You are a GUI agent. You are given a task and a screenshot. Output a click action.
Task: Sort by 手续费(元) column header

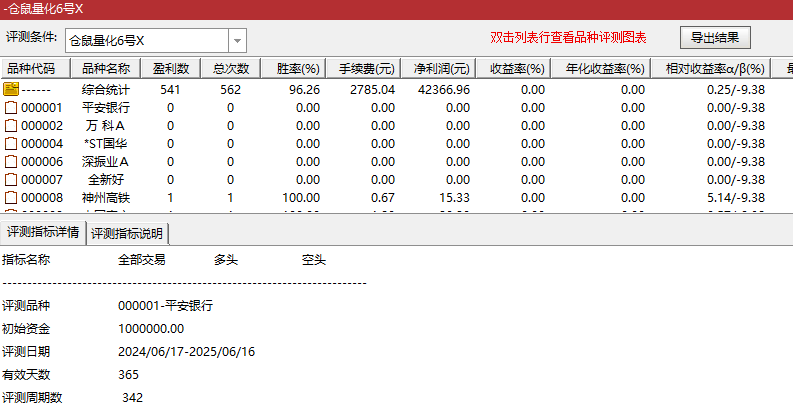point(363,68)
